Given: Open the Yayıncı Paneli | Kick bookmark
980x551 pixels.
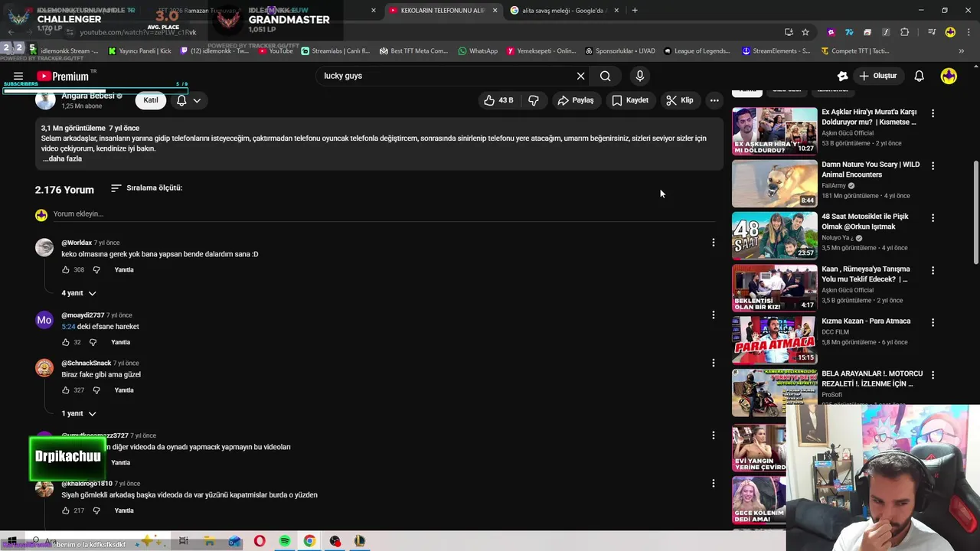Looking at the screenshot, I should tap(140, 51).
